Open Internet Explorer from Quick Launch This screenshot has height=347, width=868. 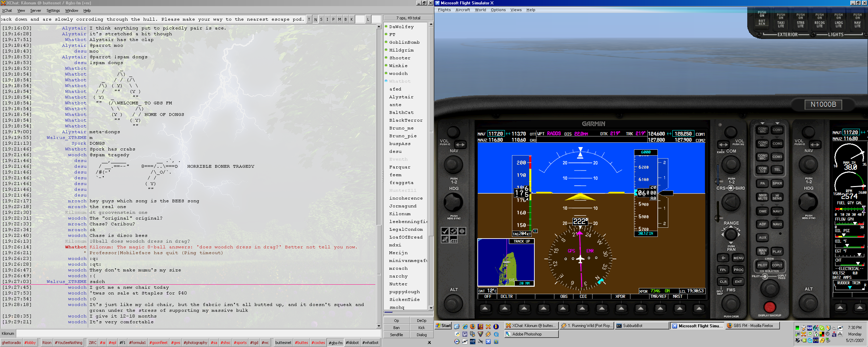click(x=465, y=327)
